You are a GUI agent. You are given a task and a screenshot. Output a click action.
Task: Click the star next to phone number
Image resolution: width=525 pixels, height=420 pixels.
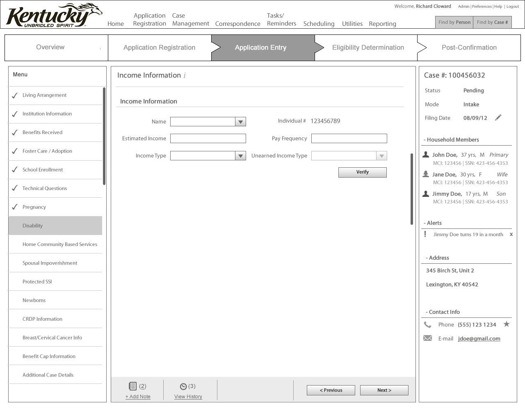(507, 324)
